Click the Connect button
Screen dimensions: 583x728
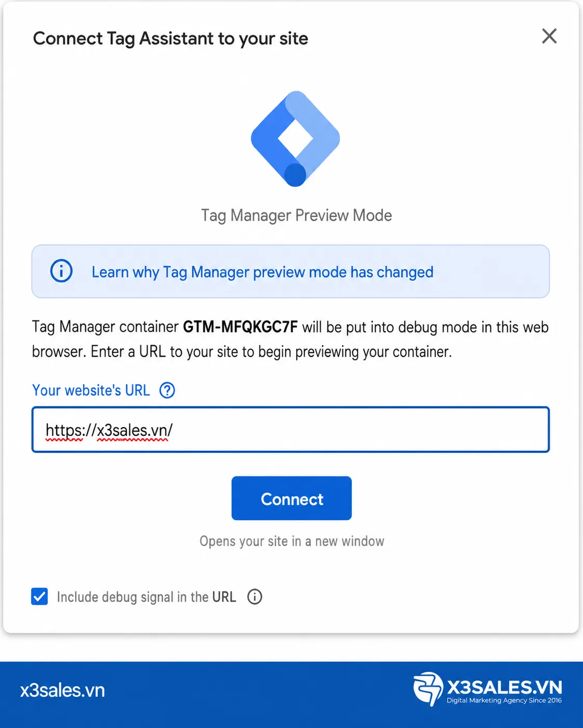click(291, 498)
